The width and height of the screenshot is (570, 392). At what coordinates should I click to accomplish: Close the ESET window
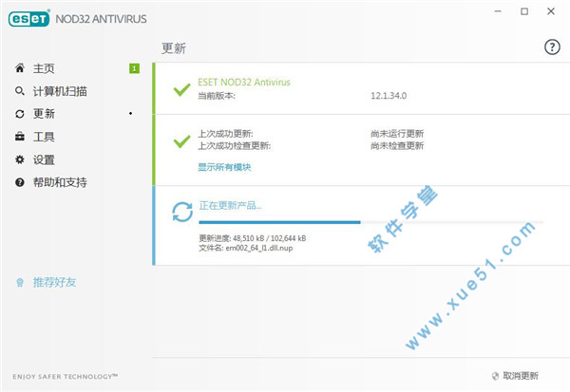pos(551,11)
